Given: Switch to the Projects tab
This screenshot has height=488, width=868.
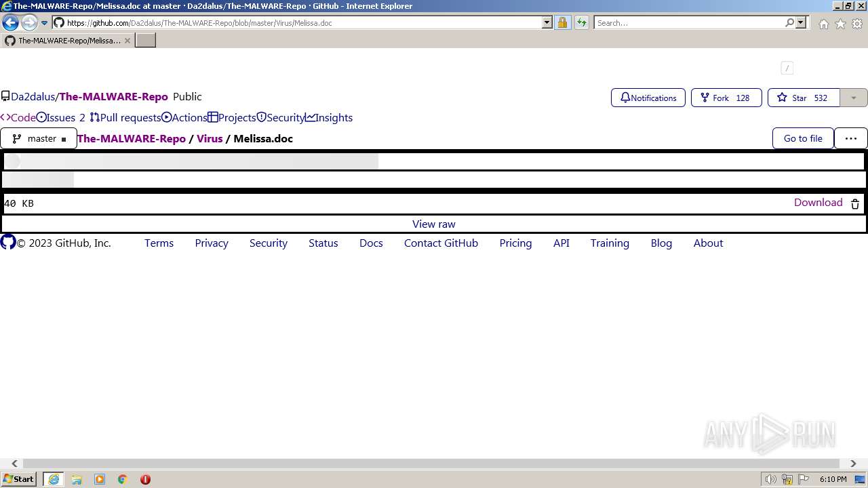Looking at the screenshot, I should pos(232,118).
